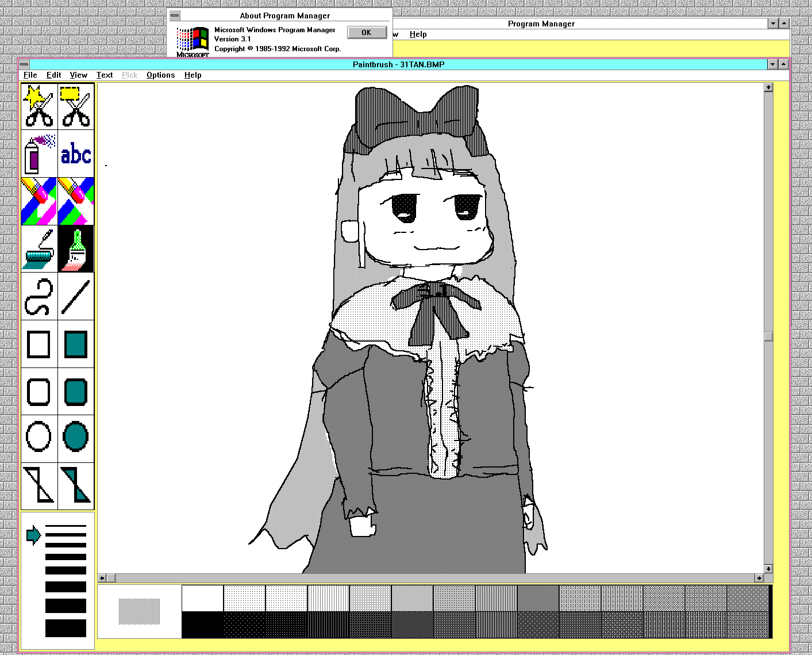Choose the straight Line tool
The height and width of the screenshot is (655, 812).
click(76, 297)
